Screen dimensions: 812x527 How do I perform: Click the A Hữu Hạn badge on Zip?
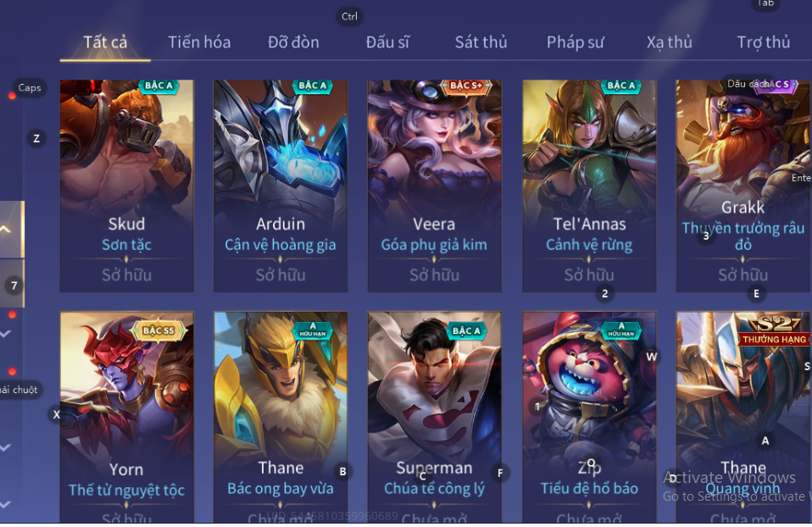click(x=621, y=330)
